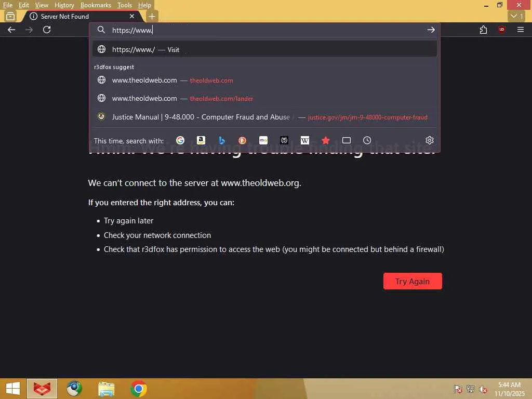Select suggestion linking to theoldweb.com
The image size is (532, 399).
[x=264, y=80]
